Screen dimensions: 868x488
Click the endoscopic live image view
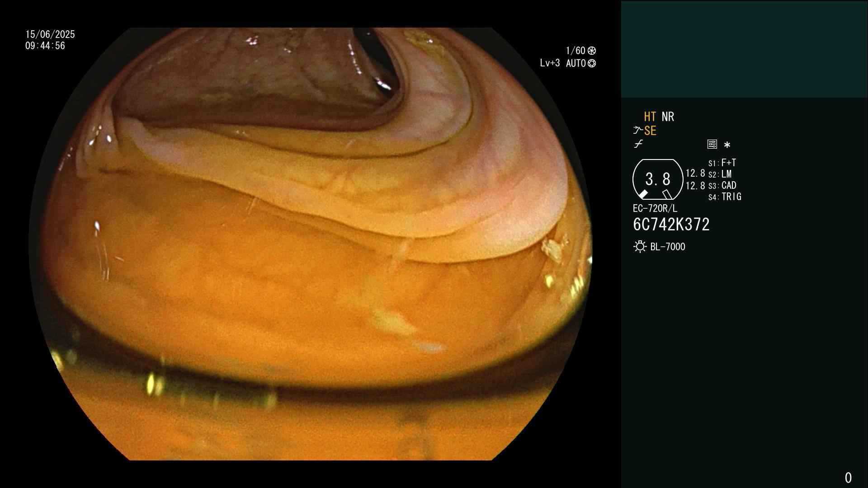311,244
